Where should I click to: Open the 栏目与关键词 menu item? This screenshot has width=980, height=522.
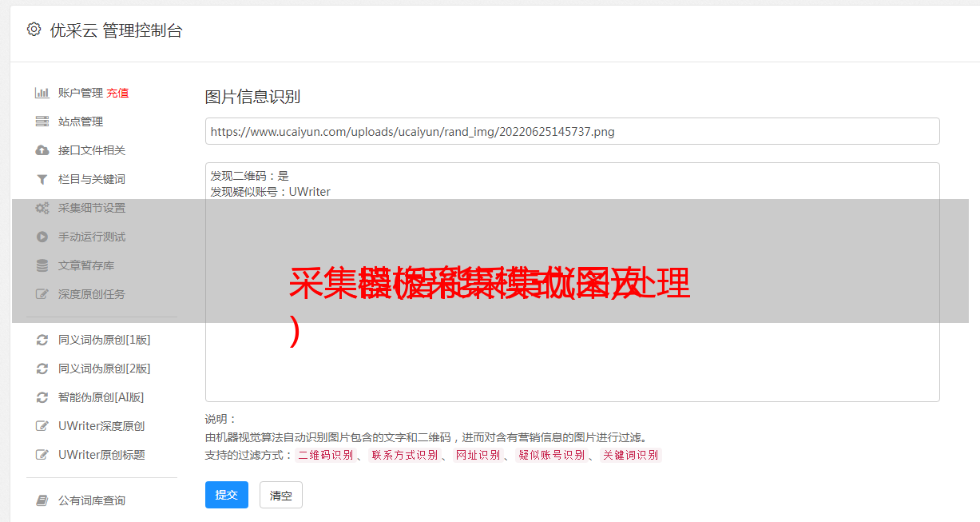[x=92, y=179]
